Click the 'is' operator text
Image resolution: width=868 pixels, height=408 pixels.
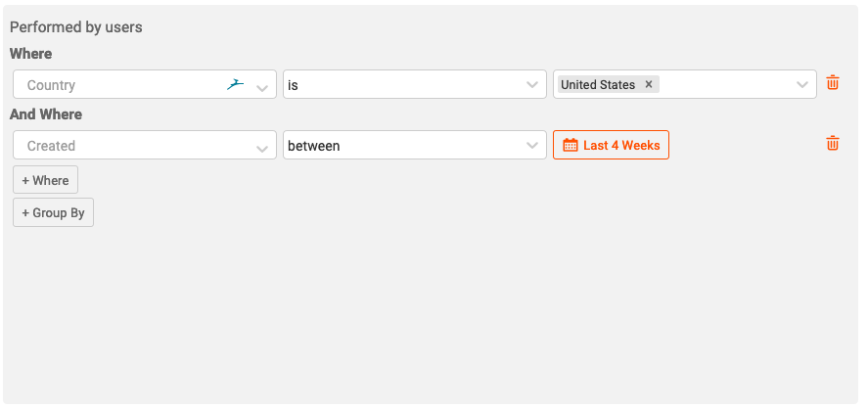pos(293,85)
